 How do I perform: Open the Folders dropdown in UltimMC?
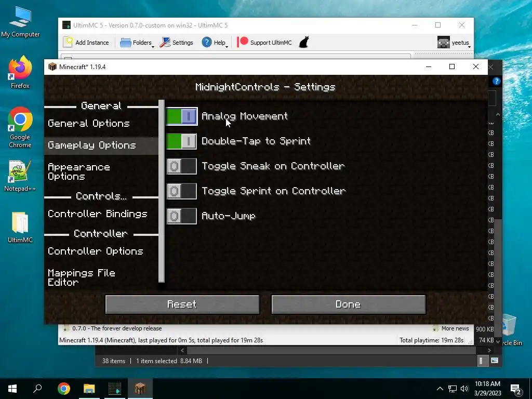point(137,43)
